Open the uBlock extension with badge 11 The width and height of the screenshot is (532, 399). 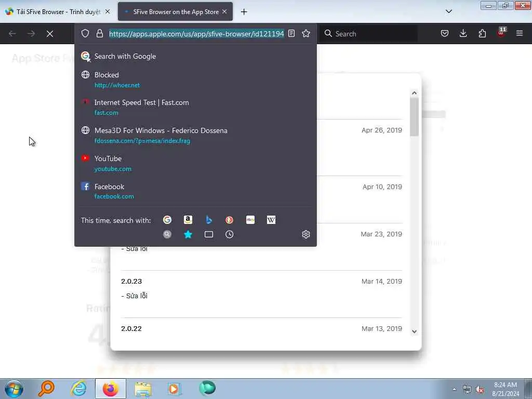pos(501,33)
